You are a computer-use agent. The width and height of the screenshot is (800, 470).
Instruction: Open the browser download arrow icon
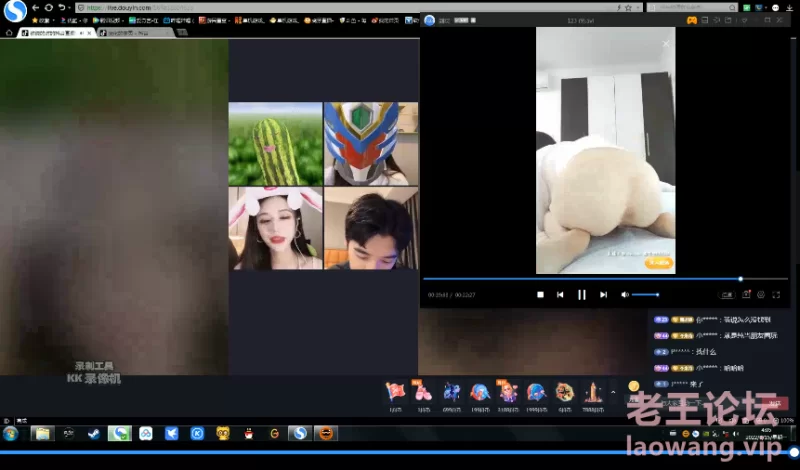click(790, 8)
